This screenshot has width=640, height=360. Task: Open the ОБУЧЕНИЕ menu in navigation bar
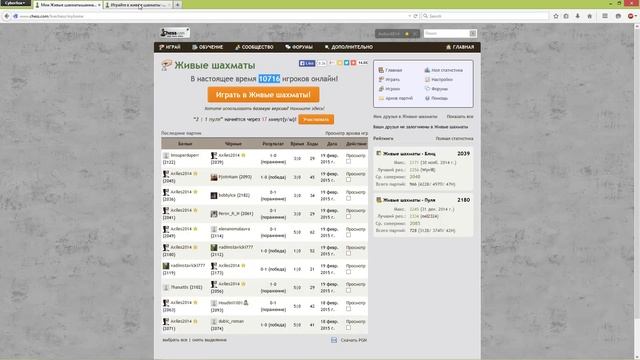tap(208, 47)
